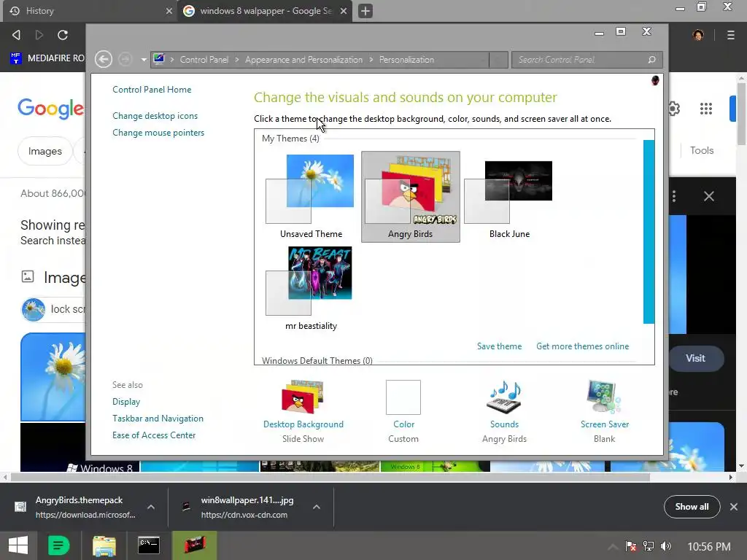Focus the Search Control Panel field
The width and height of the screenshot is (747, 560).
point(587,60)
